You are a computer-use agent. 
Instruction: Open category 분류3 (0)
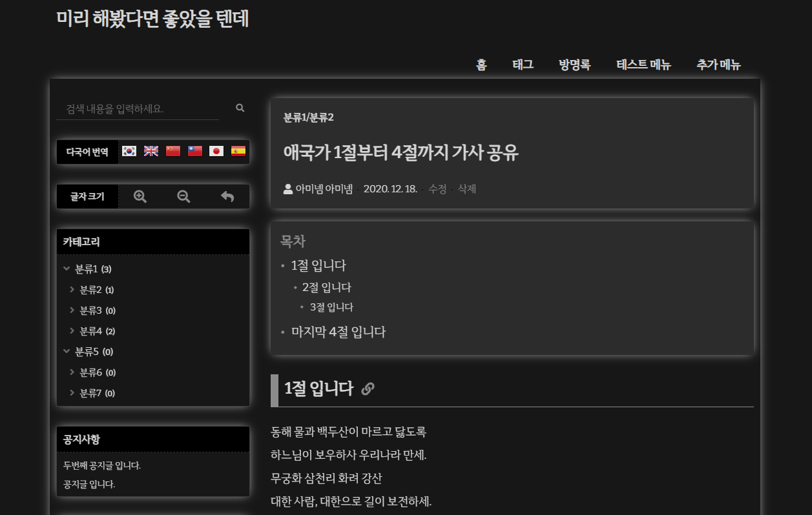pyautogui.click(x=98, y=310)
